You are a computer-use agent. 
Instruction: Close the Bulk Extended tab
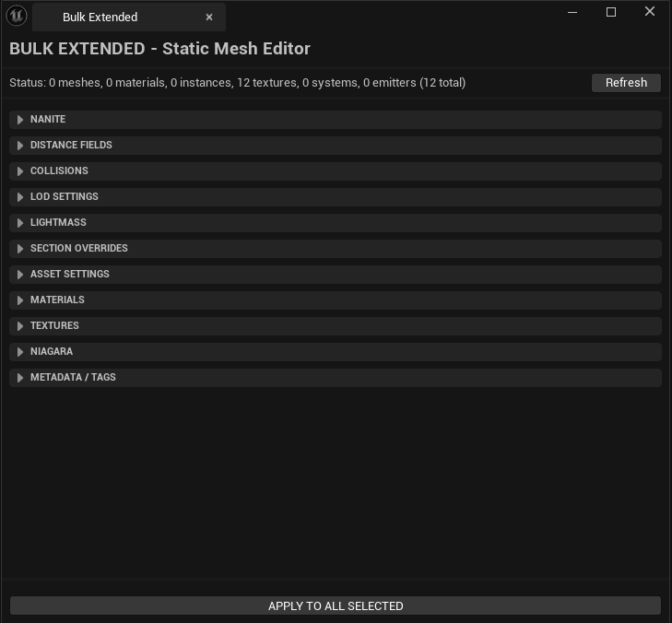(x=209, y=18)
